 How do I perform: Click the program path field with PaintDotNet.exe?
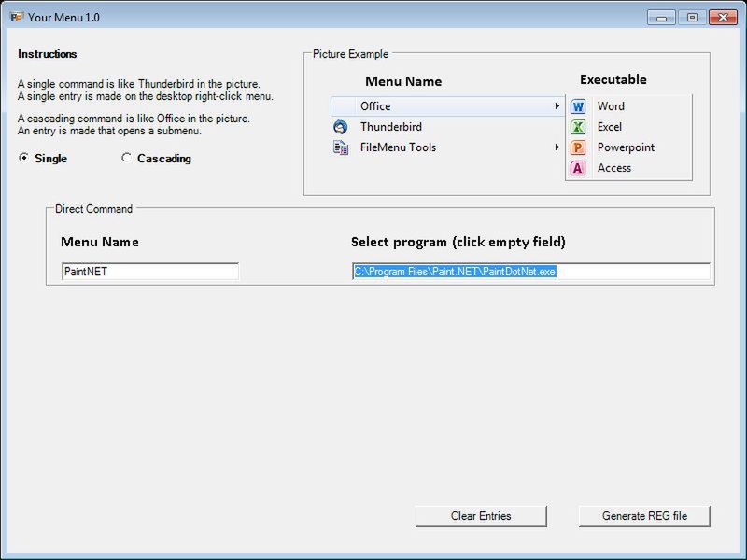530,272
